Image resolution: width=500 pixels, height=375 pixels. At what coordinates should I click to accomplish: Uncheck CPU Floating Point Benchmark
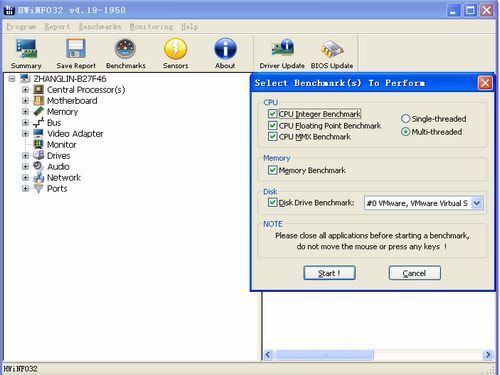pyautogui.click(x=273, y=126)
